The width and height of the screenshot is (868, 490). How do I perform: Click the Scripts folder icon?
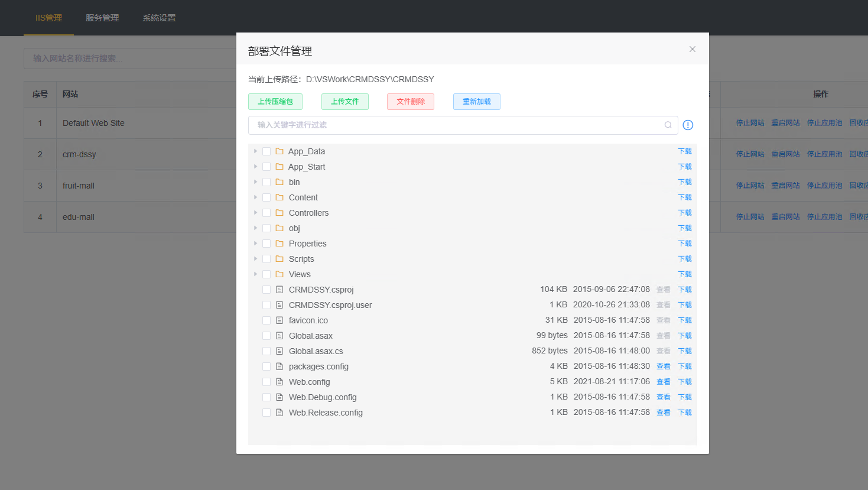(279, 259)
